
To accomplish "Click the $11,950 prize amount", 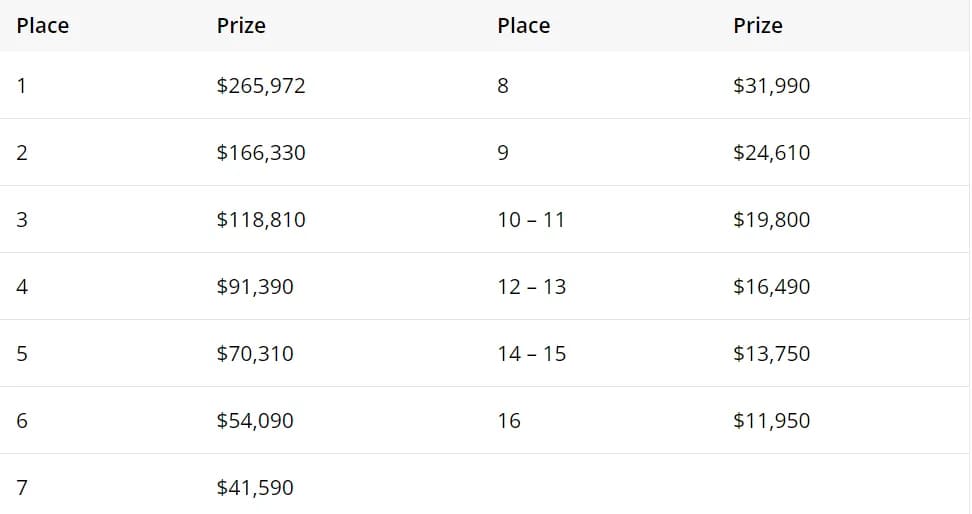I will [x=771, y=421].
